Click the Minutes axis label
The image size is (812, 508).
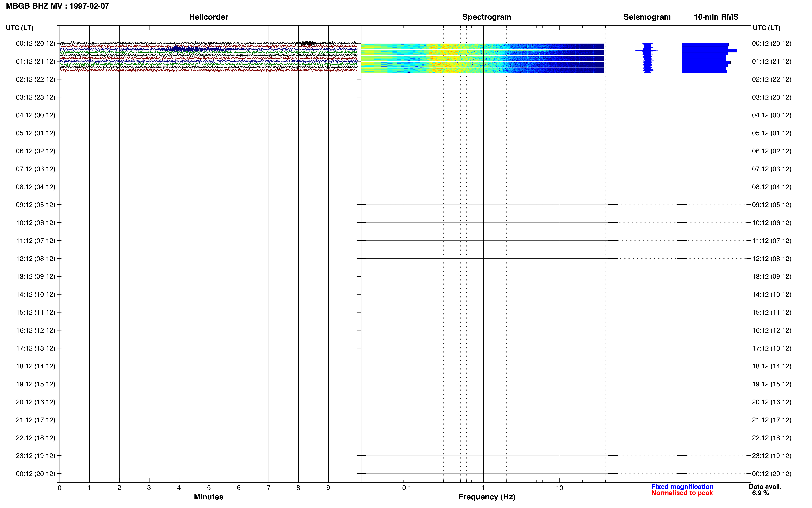[209, 497]
